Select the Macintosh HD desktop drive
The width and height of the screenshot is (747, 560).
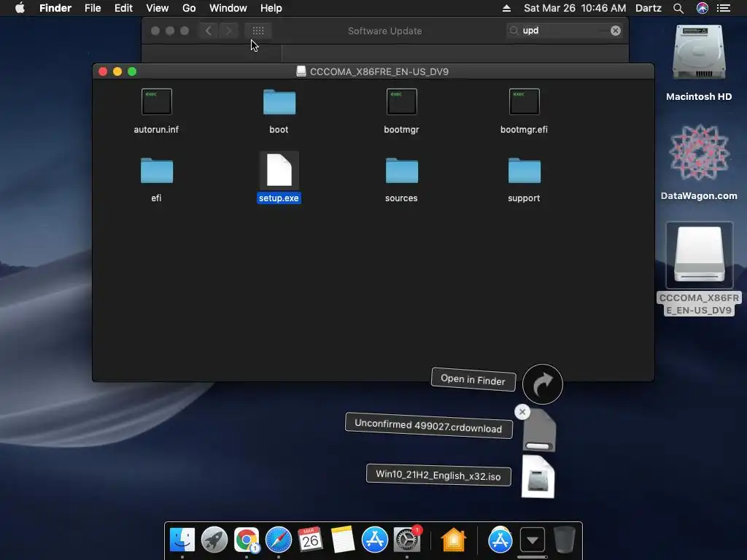[x=699, y=52]
